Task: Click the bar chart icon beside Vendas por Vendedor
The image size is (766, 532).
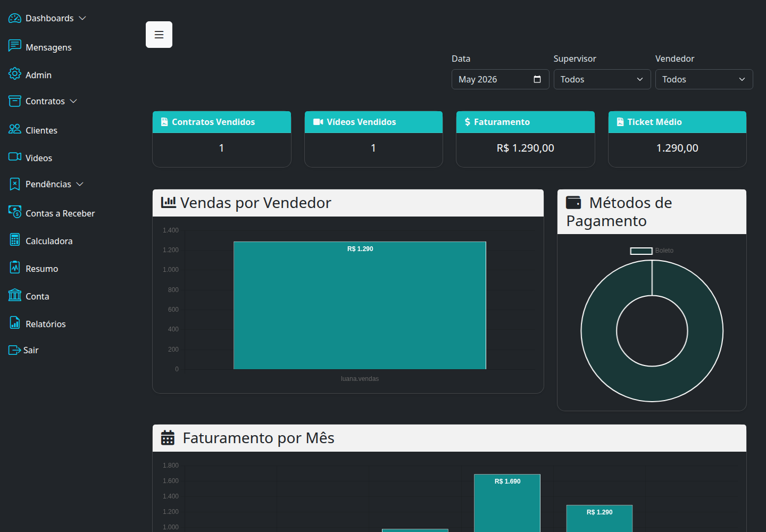Action: [x=169, y=202]
